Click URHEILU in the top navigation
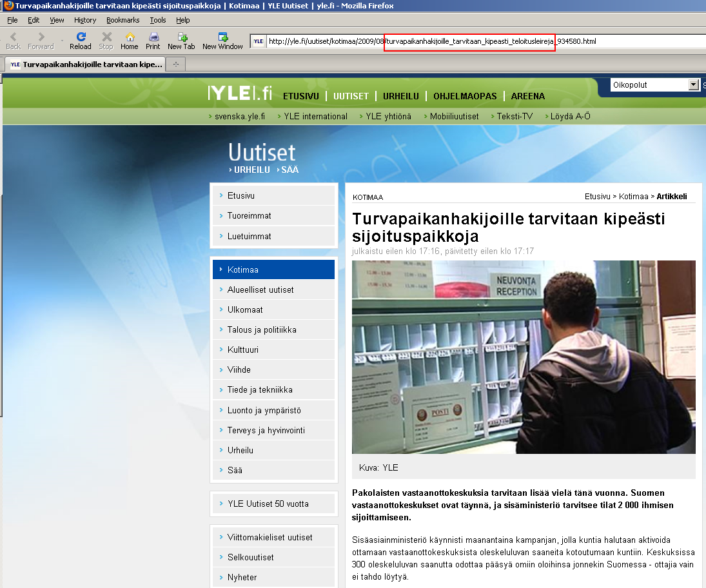The height and width of the screenshot is (588, 706). pyautogui.click(x=400, y=96)
